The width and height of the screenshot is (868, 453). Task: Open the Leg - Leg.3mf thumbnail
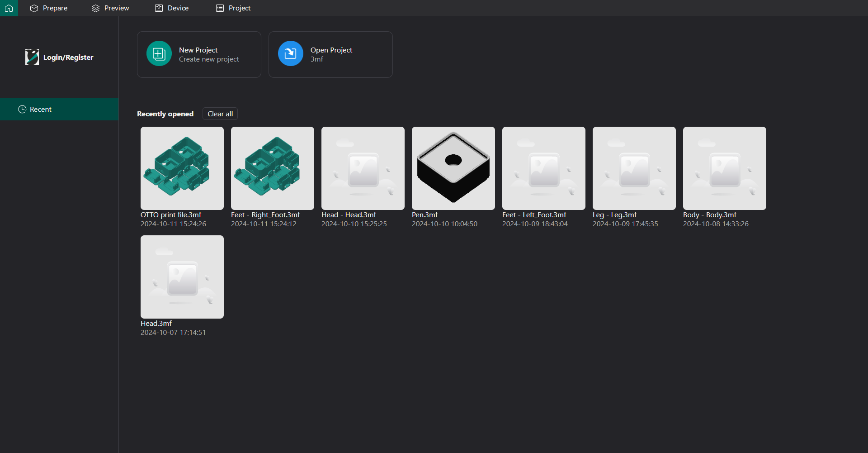(634, 168)
